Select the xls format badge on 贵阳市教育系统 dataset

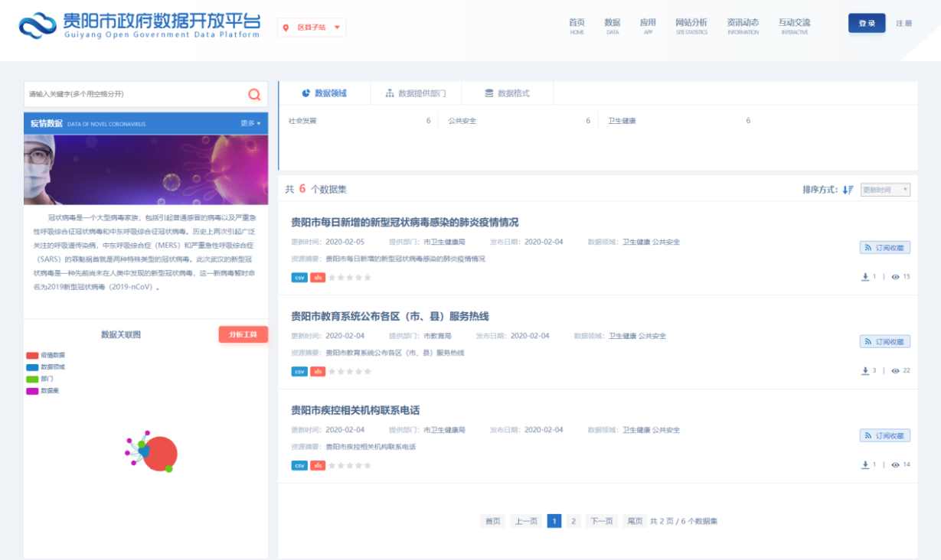tap(316, 371)
